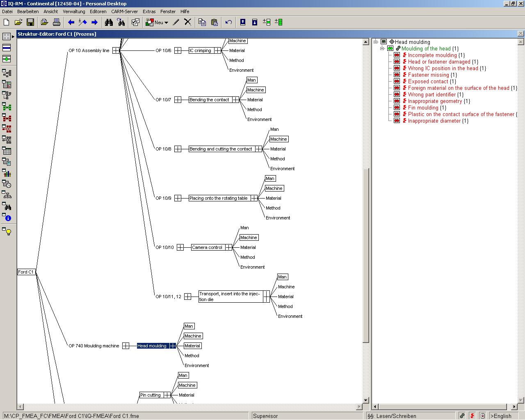Viewport: 525px width, 420px height.
Task: Click the X box status bar icon
Action: tap(483, 416)
